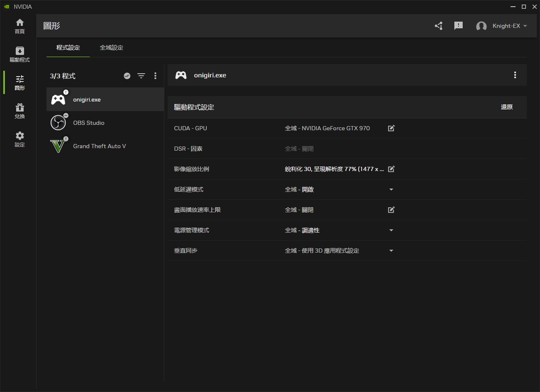
Task: Expand the 電源管理模式 dropdown
Action: 391,230
